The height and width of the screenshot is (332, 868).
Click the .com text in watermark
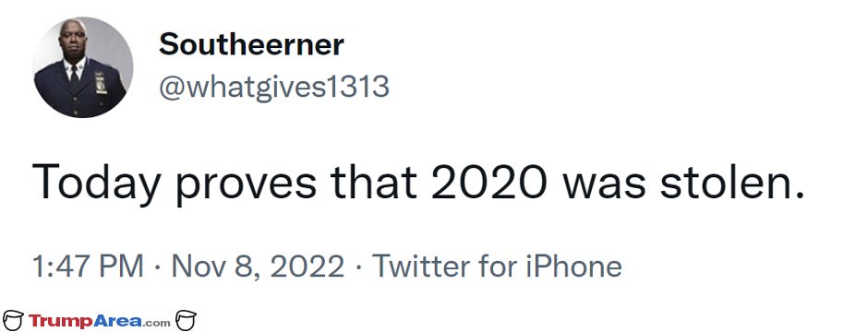tap(157, 323)
